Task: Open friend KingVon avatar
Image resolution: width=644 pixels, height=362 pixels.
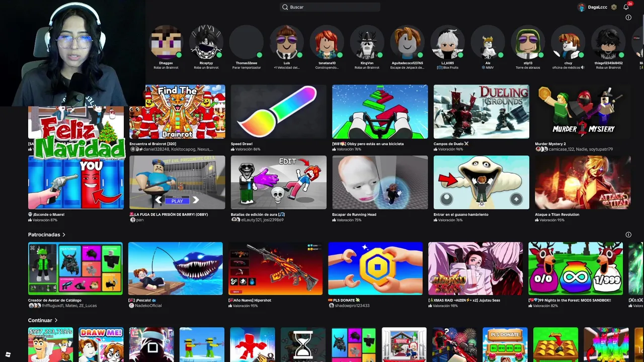Action: 367,42
